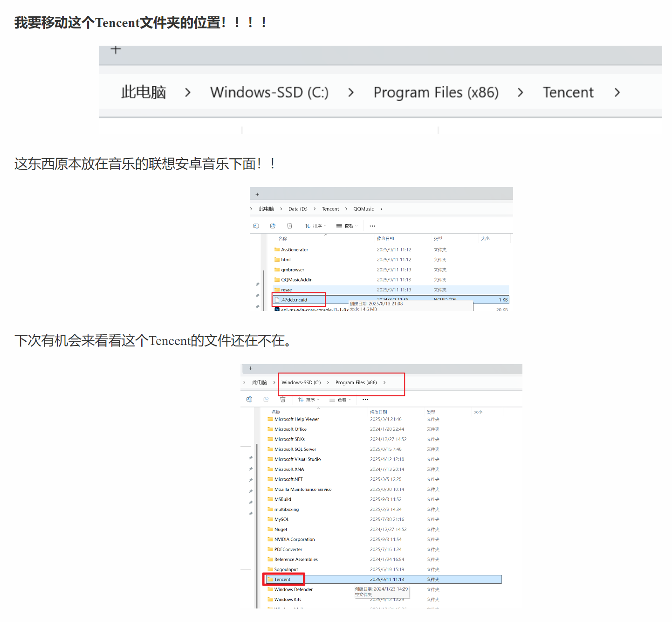Click 此电脑 in the large top breadcrumb
This screenshot has width=672, height=622.
144,92
